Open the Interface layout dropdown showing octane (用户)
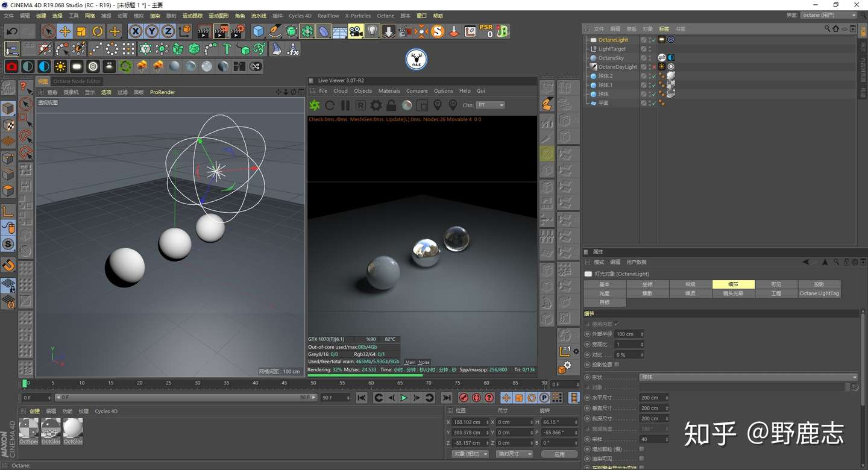Viewport: 868px width, 470px height. click(x=828, y=15)
